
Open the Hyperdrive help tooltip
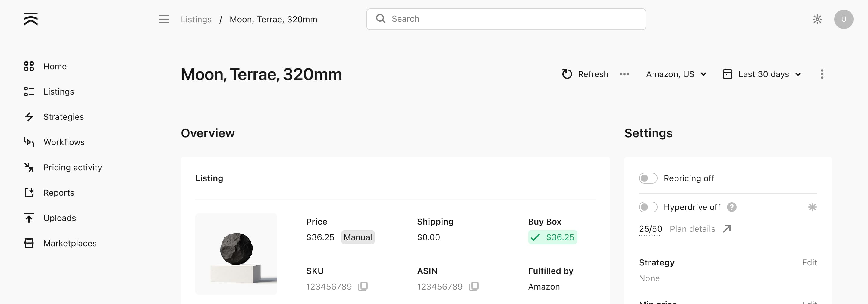732,207
